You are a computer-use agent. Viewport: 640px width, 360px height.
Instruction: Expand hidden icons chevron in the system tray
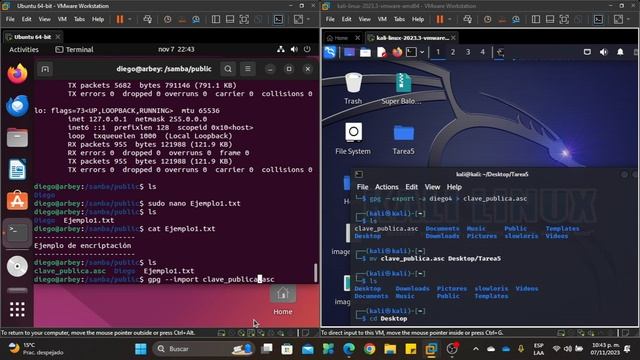click(x=476, y=349)
